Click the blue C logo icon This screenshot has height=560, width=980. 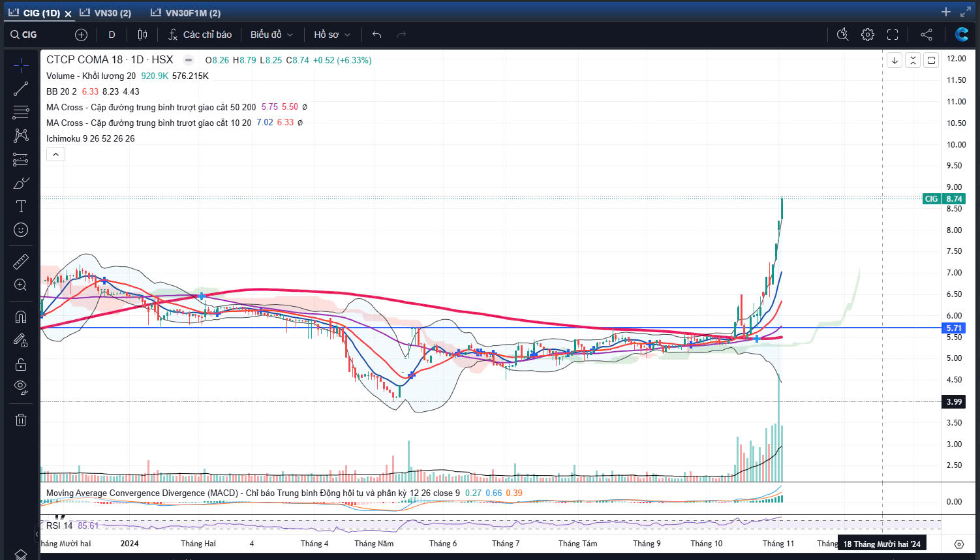[x=962, y=35]
